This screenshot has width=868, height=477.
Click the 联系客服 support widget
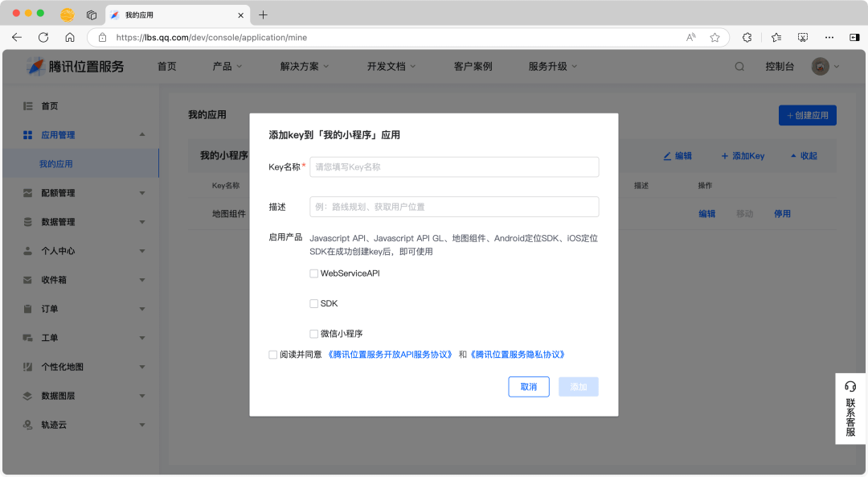click(x=850, y=409)
